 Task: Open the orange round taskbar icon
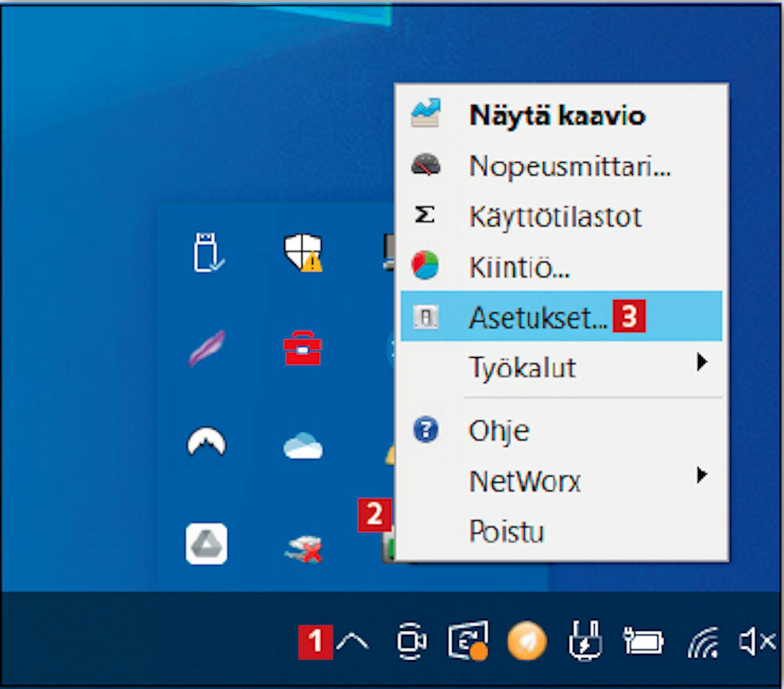tap(527, 641)
